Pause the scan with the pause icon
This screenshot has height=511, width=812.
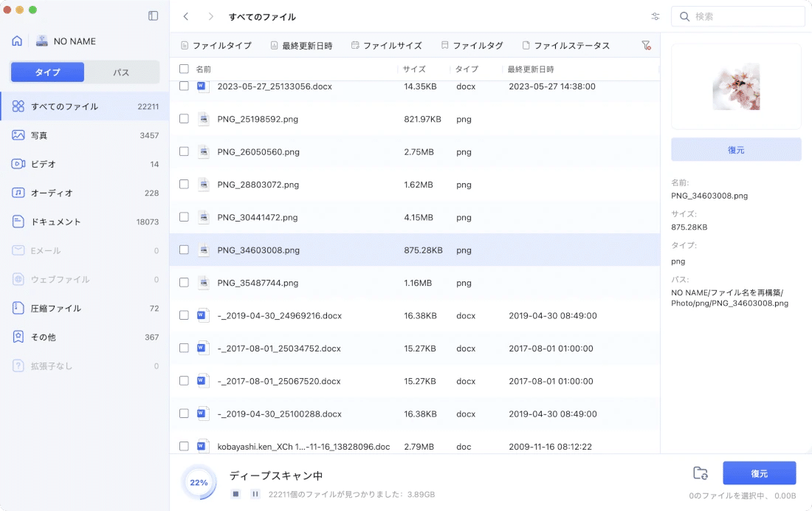[254, 493]
